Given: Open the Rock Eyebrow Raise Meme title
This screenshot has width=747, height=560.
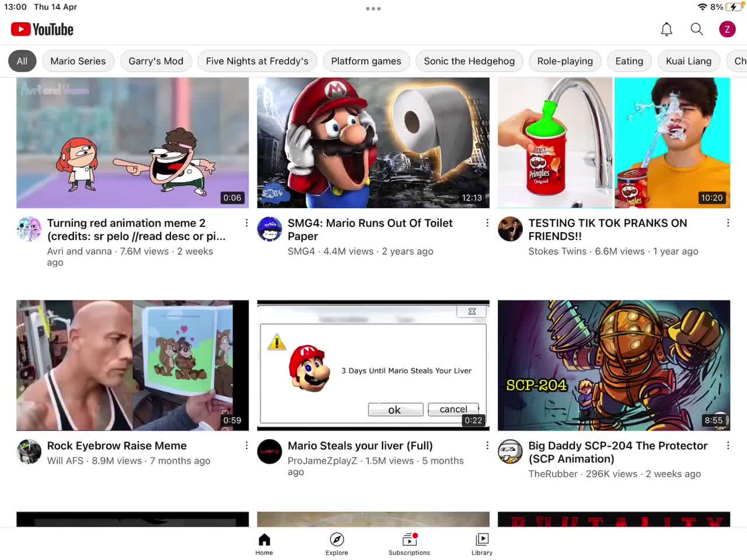Looking at the screenshot, I should click(x=117, y=446).
